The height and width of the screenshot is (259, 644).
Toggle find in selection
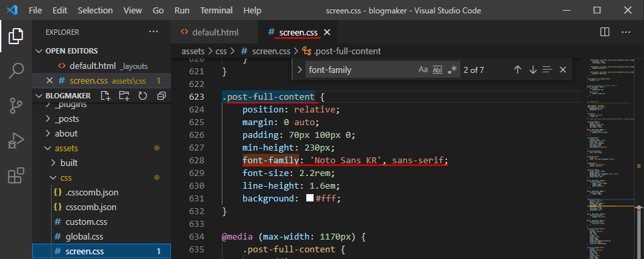click(547, 70)
